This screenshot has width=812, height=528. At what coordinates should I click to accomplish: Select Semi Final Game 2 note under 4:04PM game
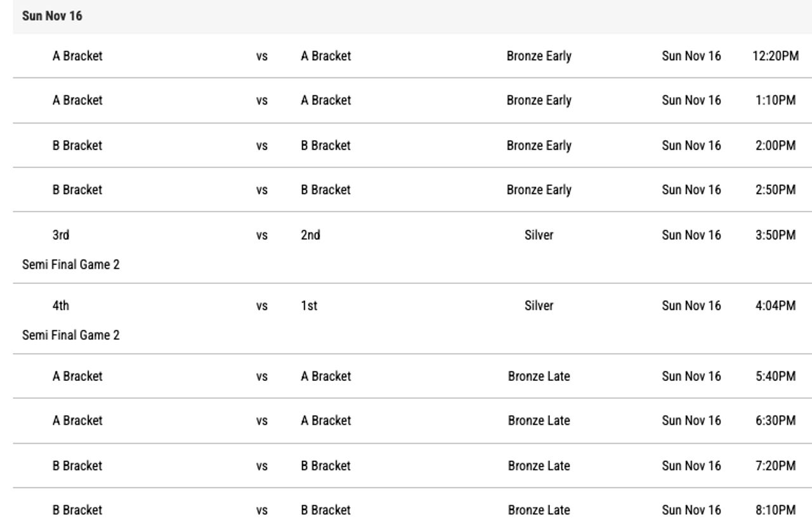(70, 335)
